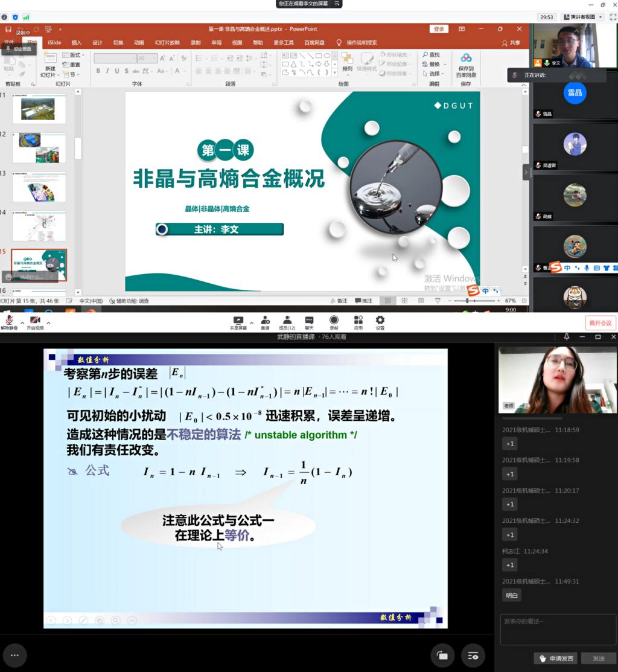
Task: Open the 成员(12) participants list
Action: [x=287, y=321]
